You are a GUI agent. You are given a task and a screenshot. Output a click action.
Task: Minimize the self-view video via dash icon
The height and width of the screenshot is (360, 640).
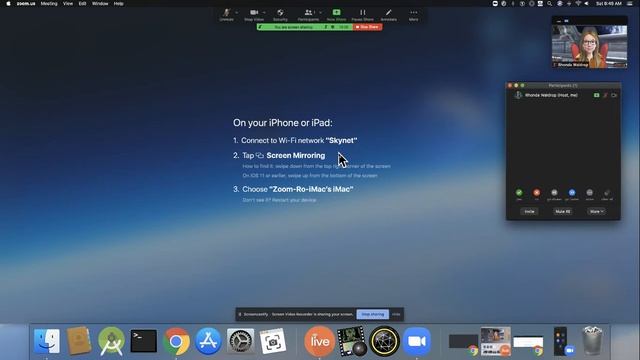pos(559,20)
